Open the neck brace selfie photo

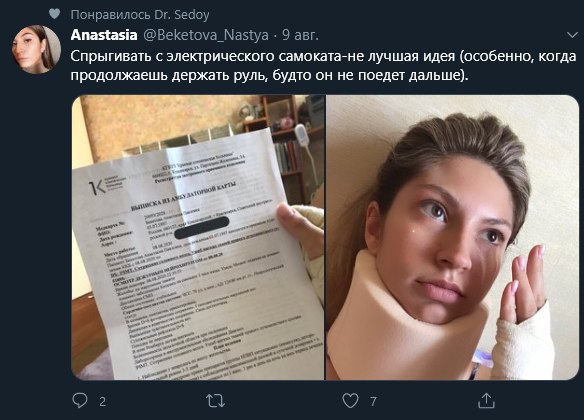[x=453, y=237]
